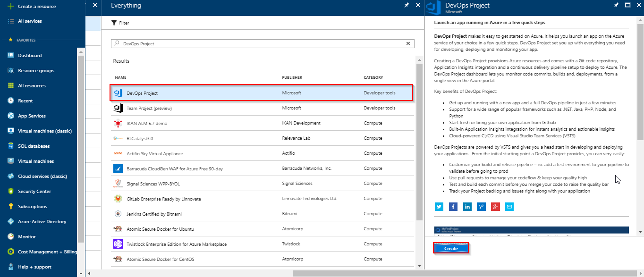This screenshot has height=277, width=644.
Task: Maximize the DevOps Project blade
Action: point(628,5)
